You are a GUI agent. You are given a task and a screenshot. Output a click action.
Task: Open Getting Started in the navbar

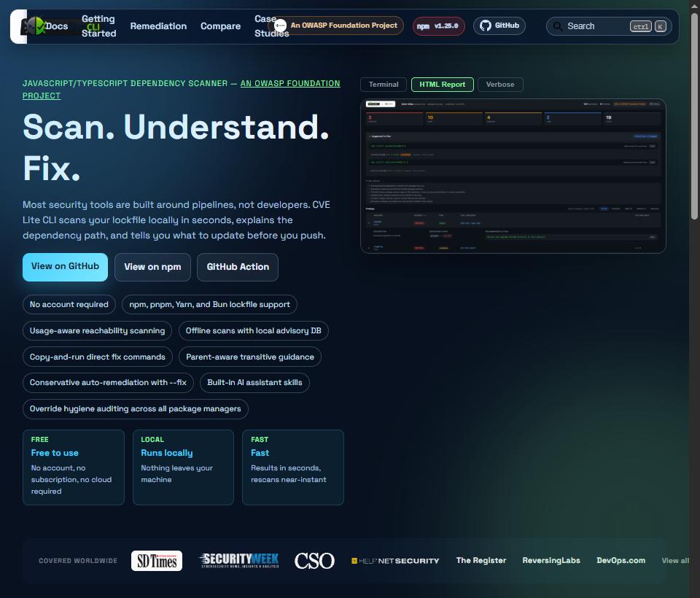pos(98,26)
